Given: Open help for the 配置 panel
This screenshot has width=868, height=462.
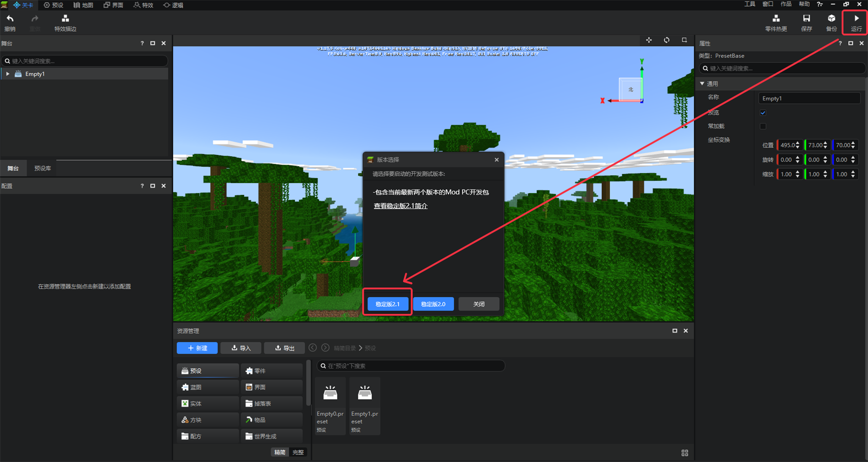Looking at the screenshot, I should click(142, 186).
